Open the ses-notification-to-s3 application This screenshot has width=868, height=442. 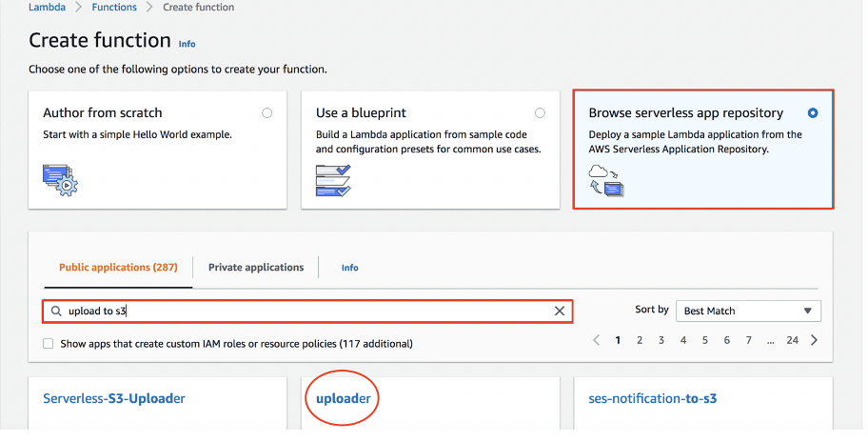click(653, 398)
